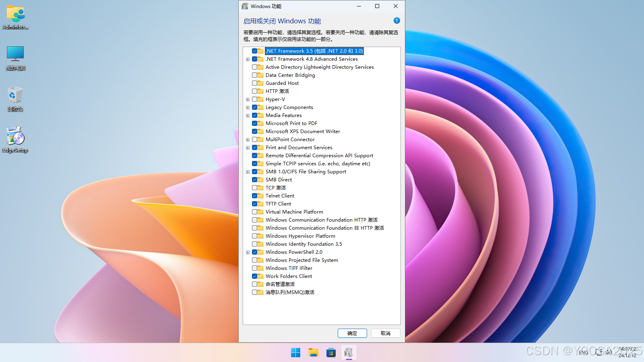
Task: Open File Explorer from the taskbar
Action: tap(313, 353)
